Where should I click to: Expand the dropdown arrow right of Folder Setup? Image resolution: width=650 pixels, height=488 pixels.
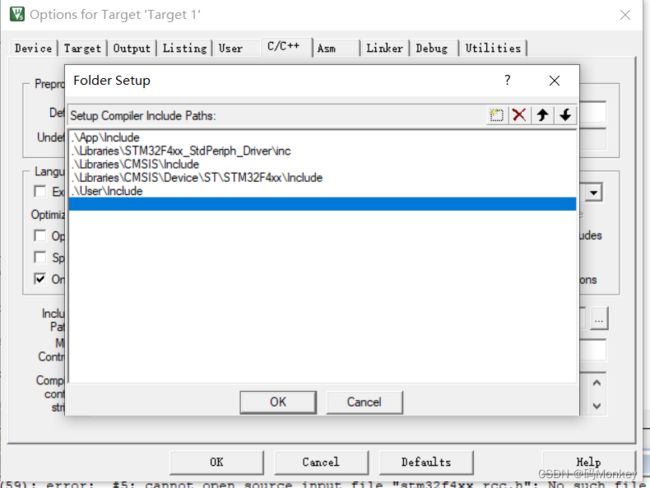[594, 193]
